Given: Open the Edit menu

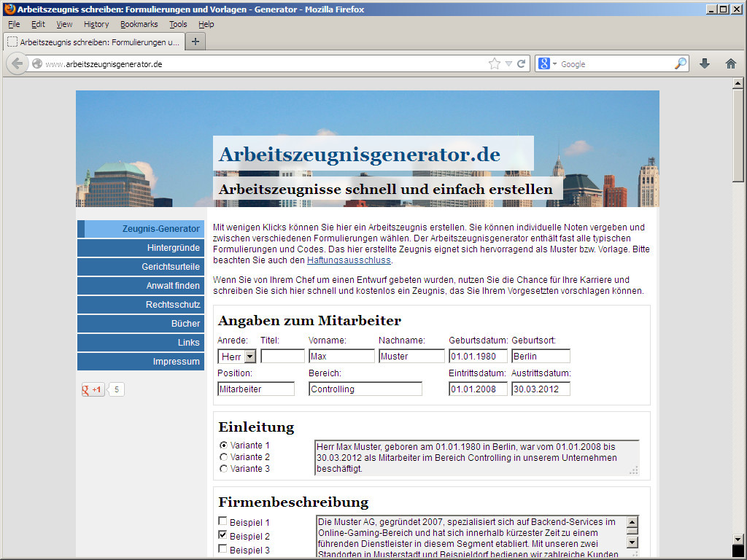Looking at the screenshot, I should point(38,24).
